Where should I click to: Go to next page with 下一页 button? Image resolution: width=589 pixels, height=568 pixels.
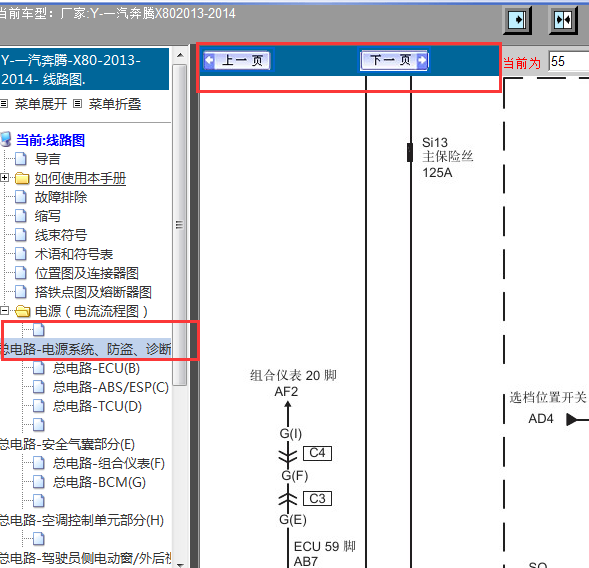pyautogui.click(x=394, y=60)
